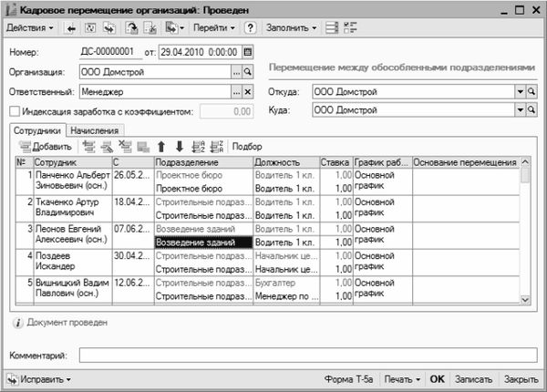
Task: Click the Сотрудник column header
Action: coord(73,162)
